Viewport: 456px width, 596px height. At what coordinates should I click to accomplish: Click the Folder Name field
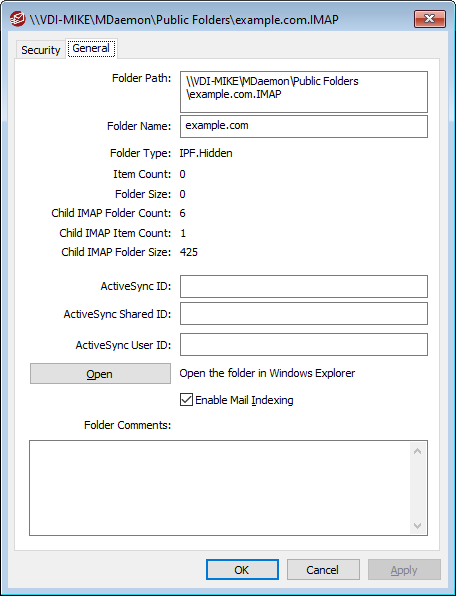tap(304, 126)
